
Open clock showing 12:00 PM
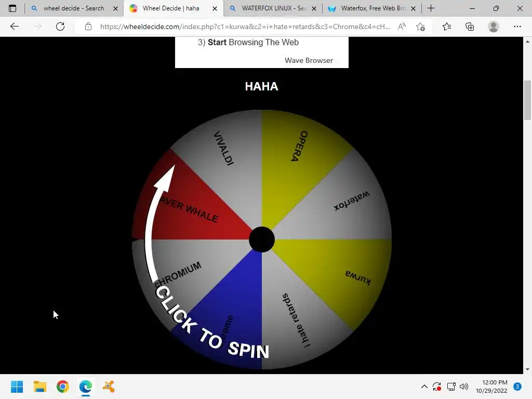click(491, 387)
